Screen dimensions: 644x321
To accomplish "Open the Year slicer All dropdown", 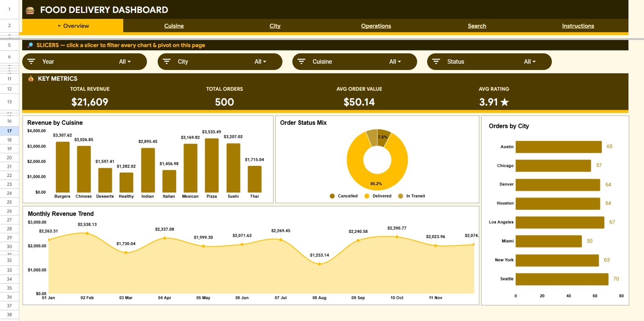I will (125, 62).
